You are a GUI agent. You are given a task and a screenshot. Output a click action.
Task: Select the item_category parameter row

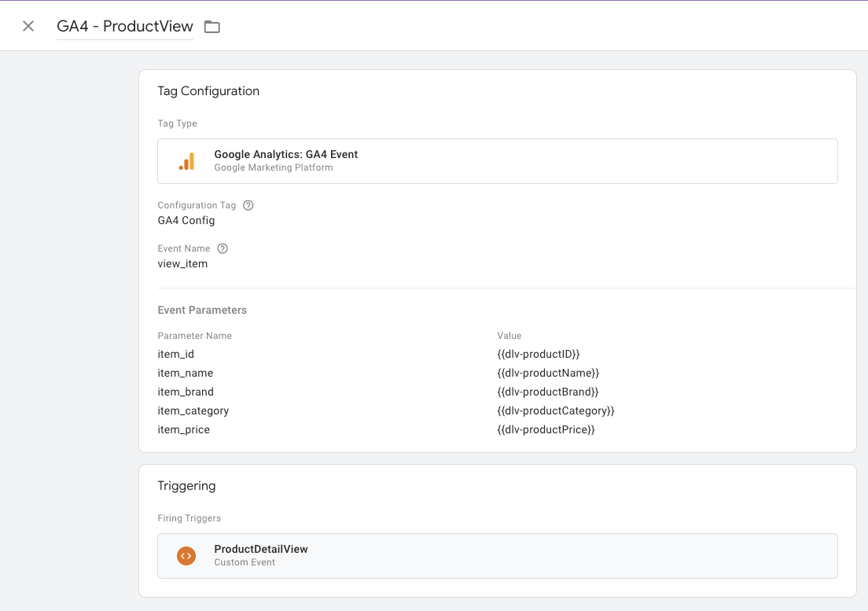coord(193,410)
